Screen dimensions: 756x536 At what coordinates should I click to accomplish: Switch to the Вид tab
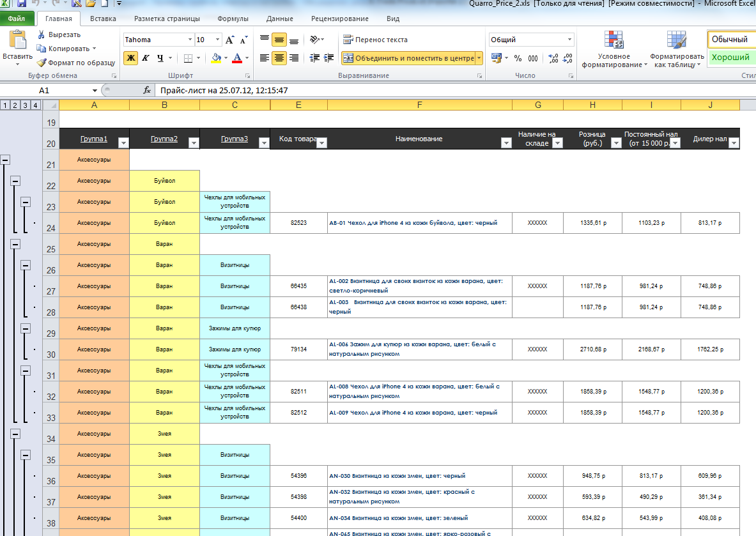coord(393,19)
